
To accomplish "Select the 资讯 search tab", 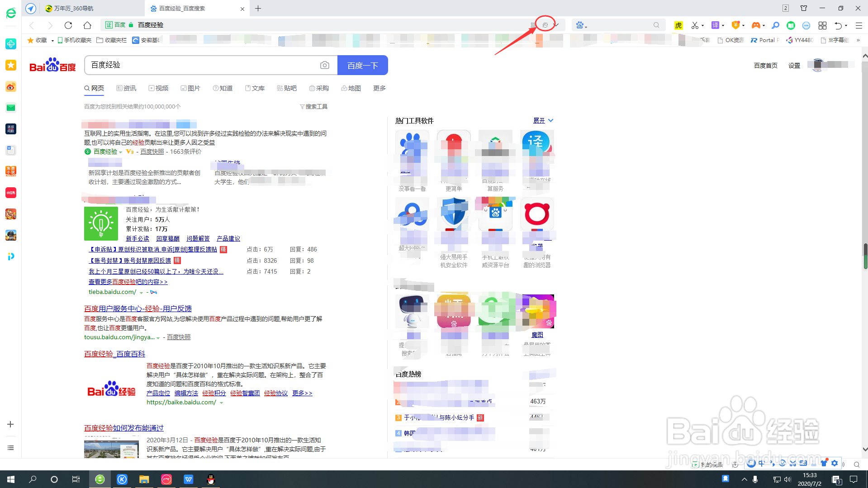I will [126, 88].
